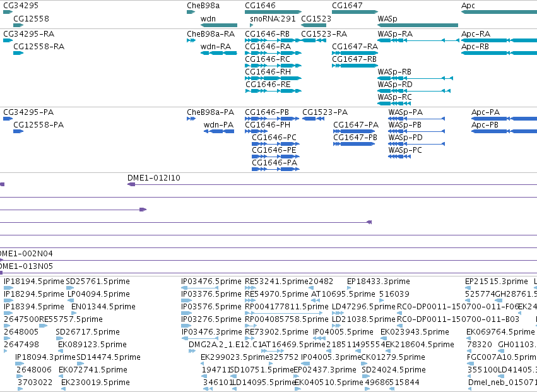Select the CG1647 gene label

347,6
